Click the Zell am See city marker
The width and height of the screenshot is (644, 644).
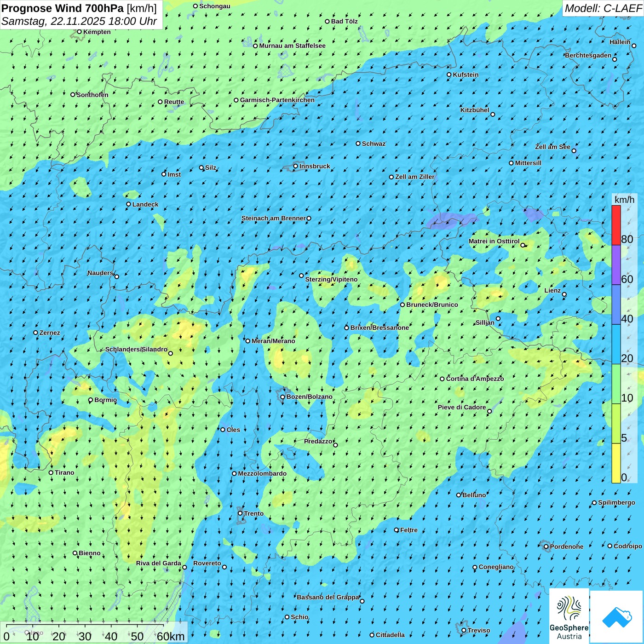coord(574,150)
